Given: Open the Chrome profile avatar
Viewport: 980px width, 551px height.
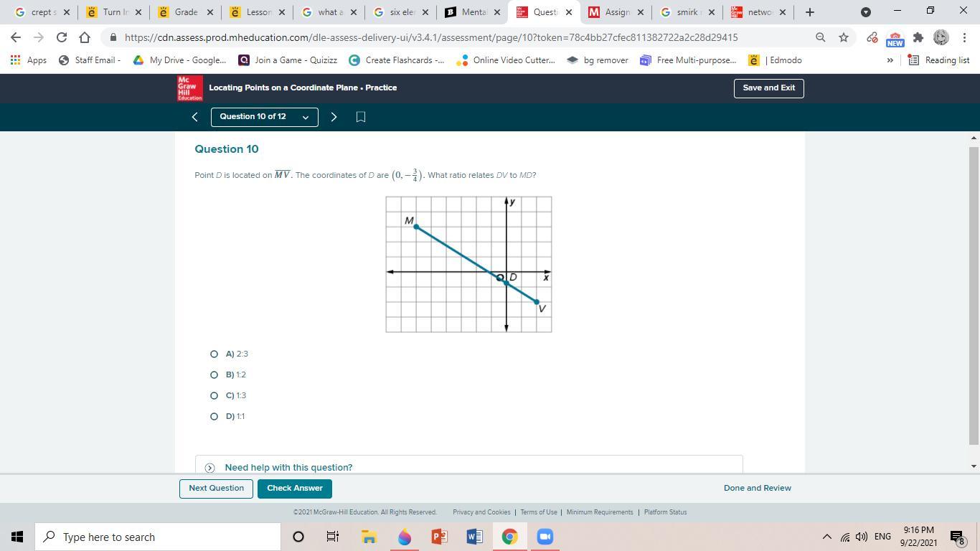Looking at the screenshot, I should 941,37.
